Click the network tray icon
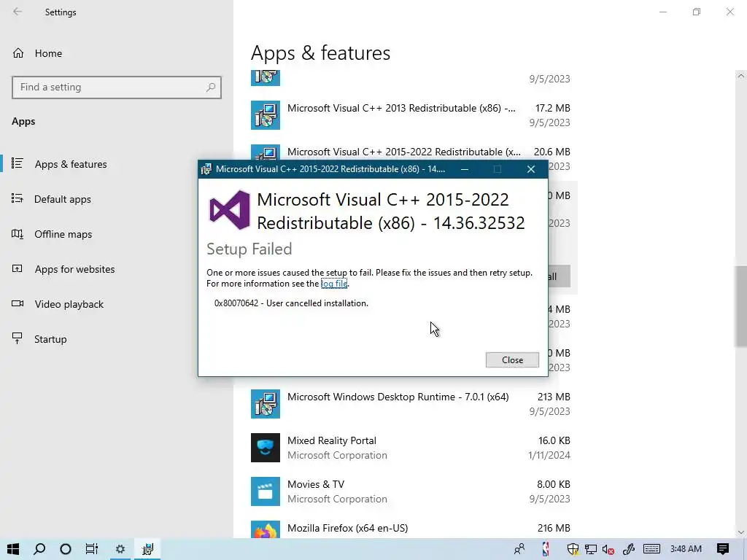This screenshot has width=747, height=560. point(591,549)
